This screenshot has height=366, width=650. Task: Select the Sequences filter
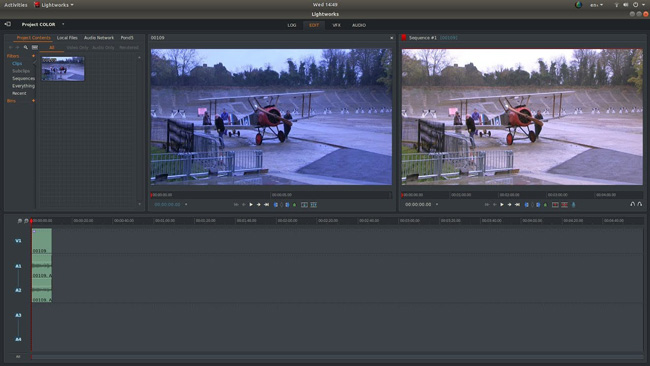(23, 78)
